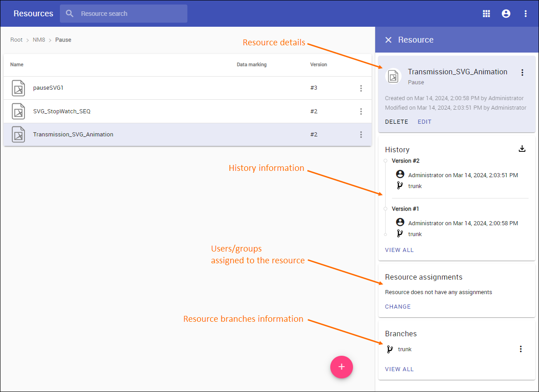
Task: Close the Resource details panel
Action: pyautogui.click(x=388, y=40)
